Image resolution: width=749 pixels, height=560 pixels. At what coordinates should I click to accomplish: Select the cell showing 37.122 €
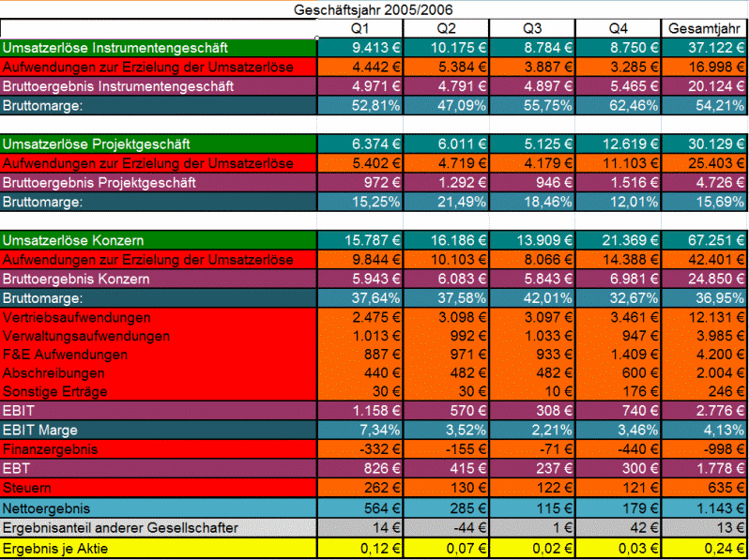[705, 48]
